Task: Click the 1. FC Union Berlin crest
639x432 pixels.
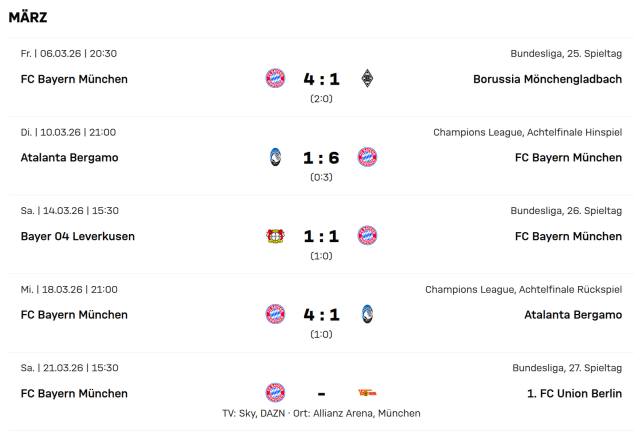Action: click(367, 393)
